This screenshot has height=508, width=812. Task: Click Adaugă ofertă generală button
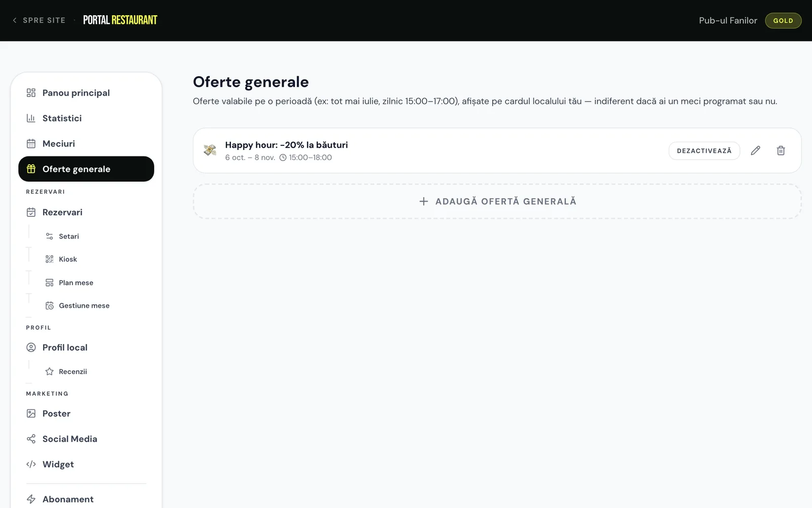[x=497, y=201]
